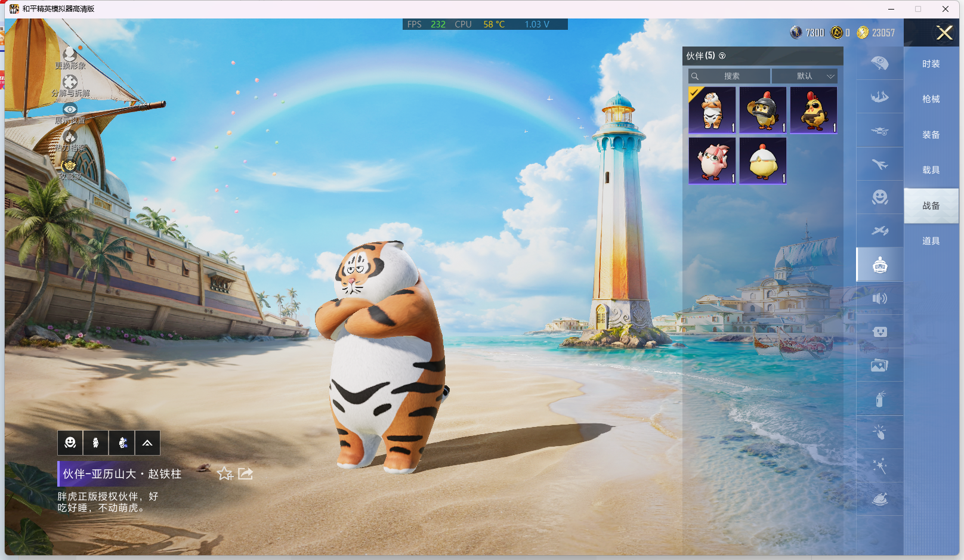Switch to the 战备 tab
The width and height of the screenshot is (964, 560).
(931, 206)
